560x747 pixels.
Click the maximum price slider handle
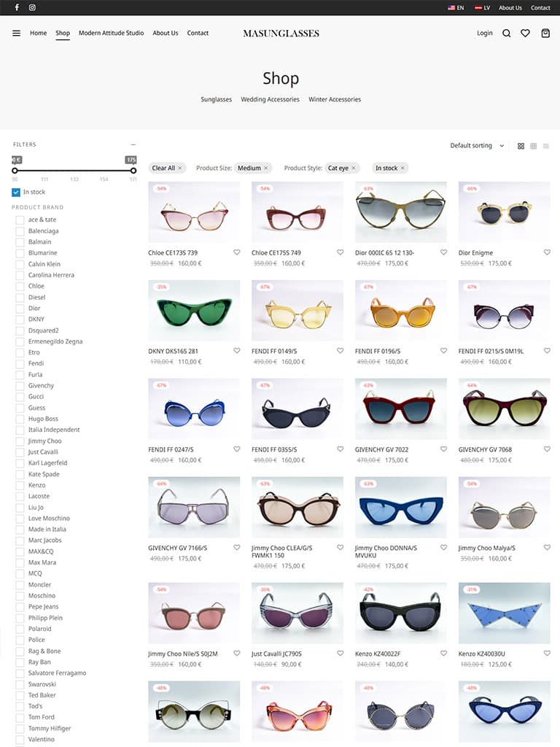point(133,171)
